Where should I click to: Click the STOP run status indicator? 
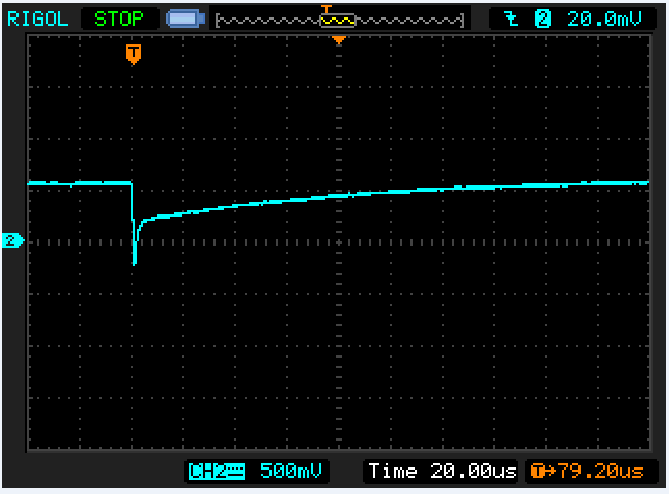(x=119, y=19)
